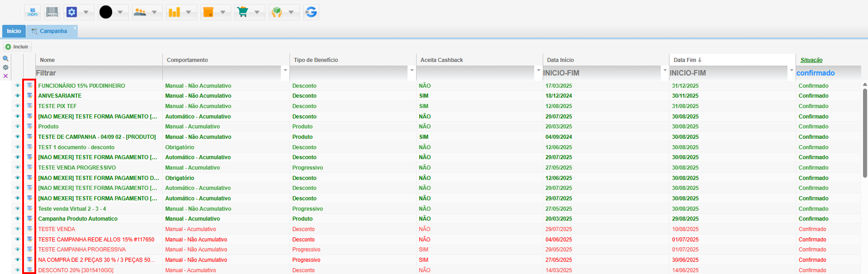Expand the Comportamento filter dropdown

[285, 70]
